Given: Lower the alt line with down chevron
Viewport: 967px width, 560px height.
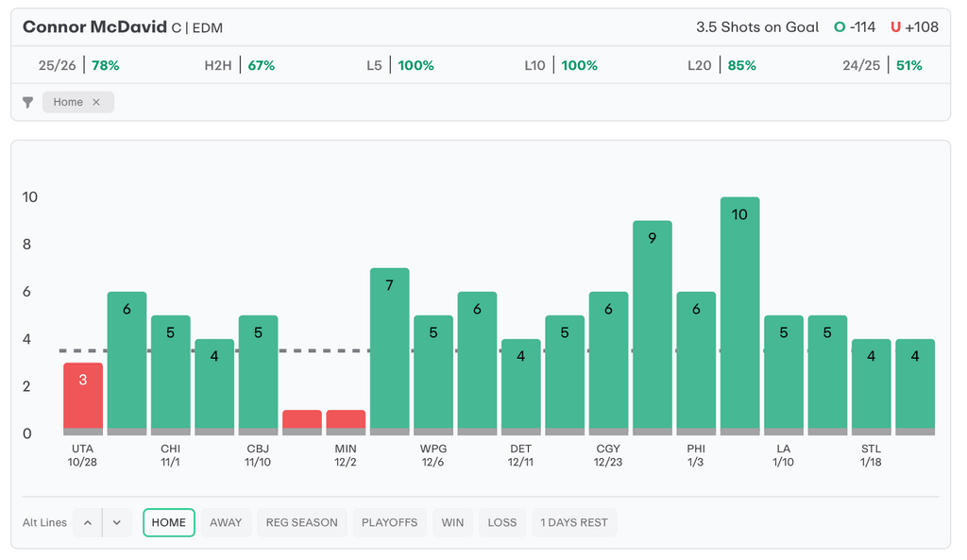Looking at the screenshot, I should (117, 522).
